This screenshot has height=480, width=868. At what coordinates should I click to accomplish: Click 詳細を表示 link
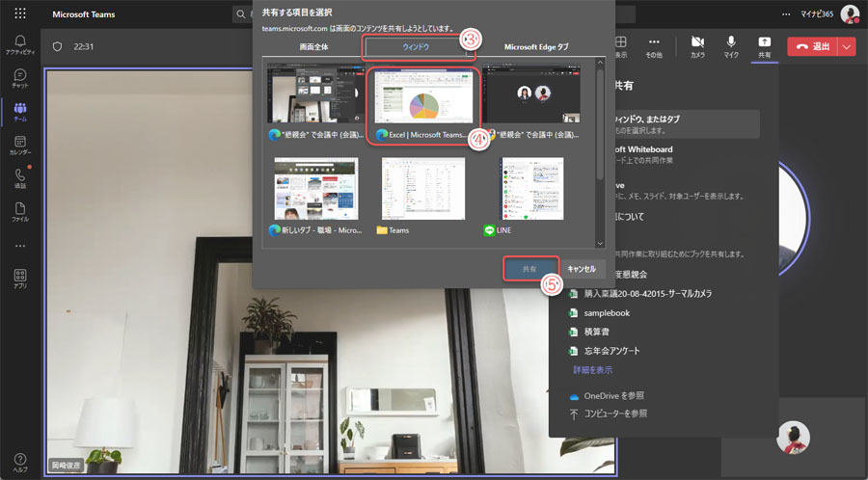click(x=592, y=370)
